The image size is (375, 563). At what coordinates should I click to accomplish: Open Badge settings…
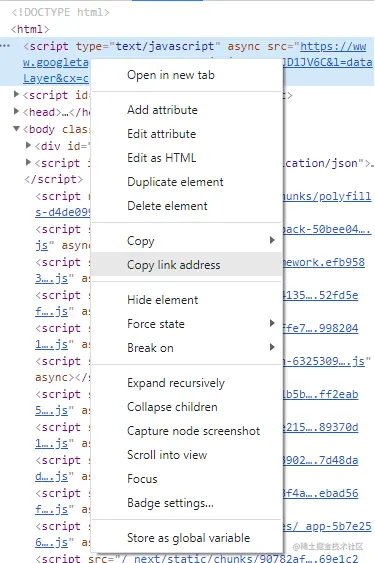[x=186, y=503]
